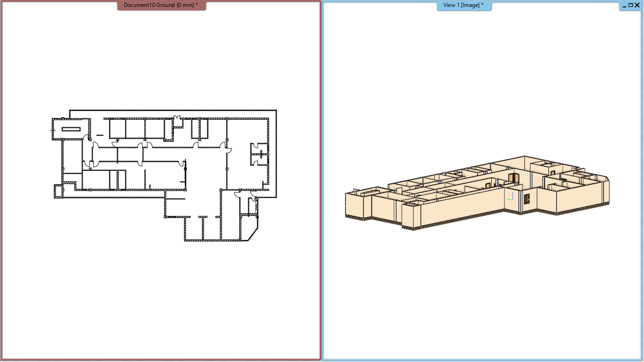This screenshot has height=362, width=644.
Task: Select the rectangular island in the top-left room
Action: click(71, 129)
